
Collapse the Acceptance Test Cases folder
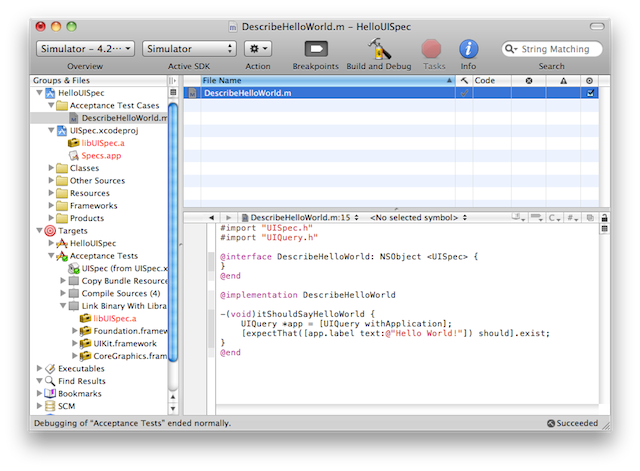51,105
